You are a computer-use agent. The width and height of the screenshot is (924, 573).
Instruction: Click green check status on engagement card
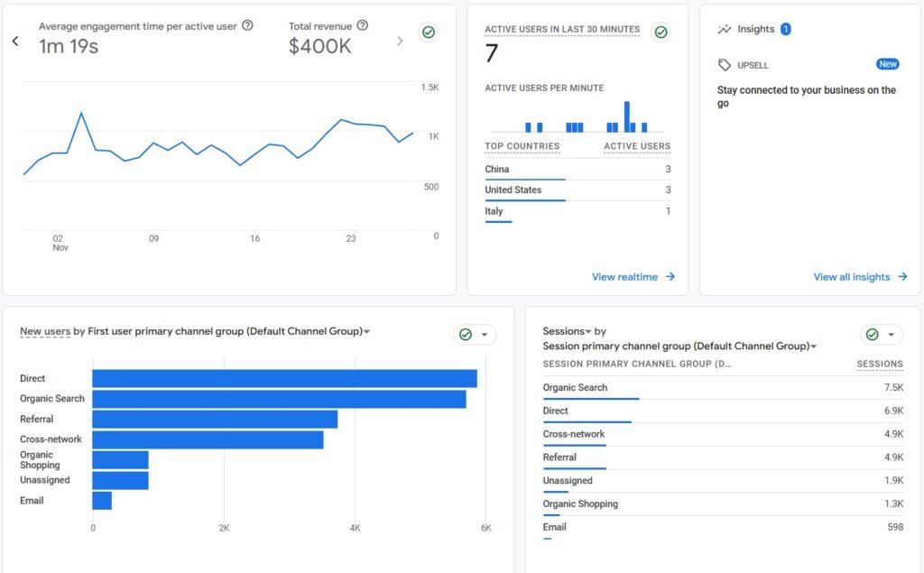tap(429, 32)
